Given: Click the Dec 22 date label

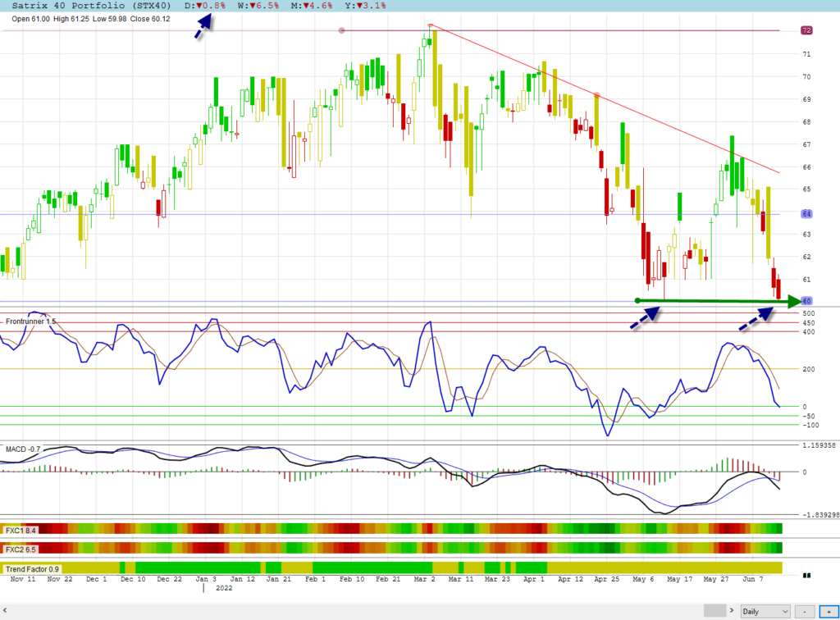Looking at the screenshot, I should (x=169, y=579).
